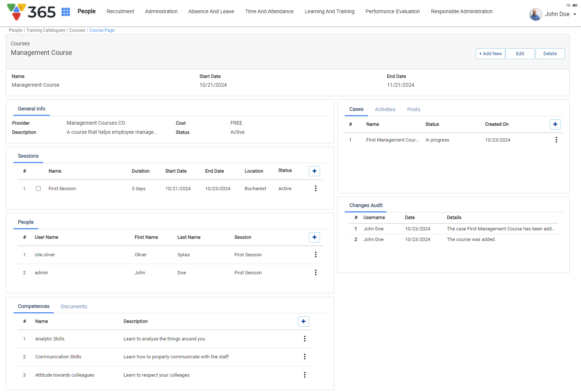Switch to the Activities tab
The width and height of the screenshot is (581, 392).
coord(385,109)
